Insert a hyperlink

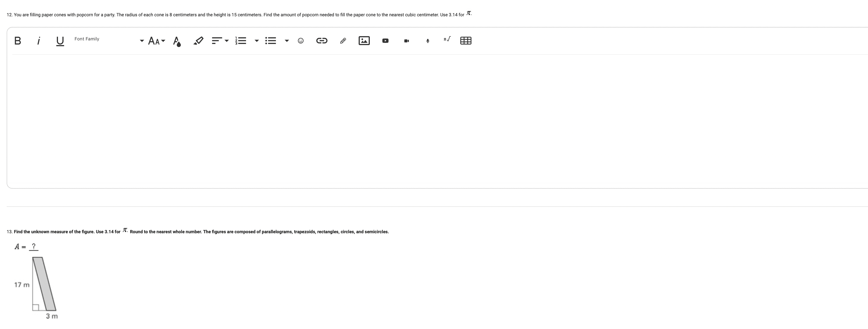pyautogui.click(x=321, y=41)
